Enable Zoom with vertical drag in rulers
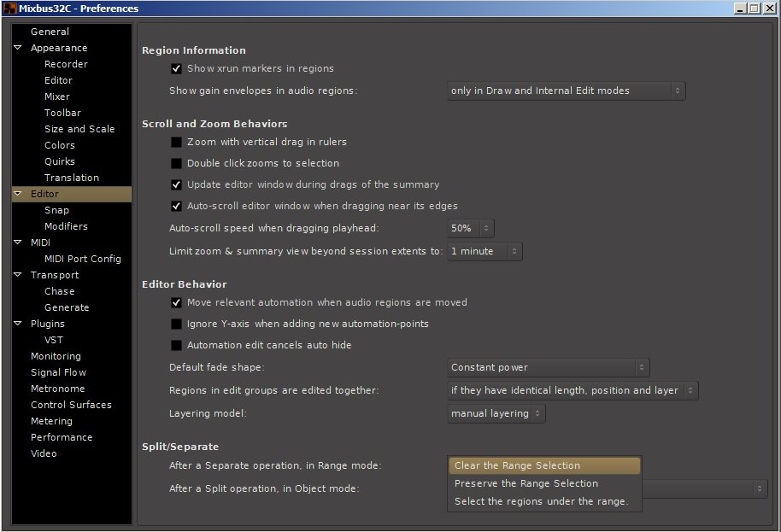 coord(176,142)
